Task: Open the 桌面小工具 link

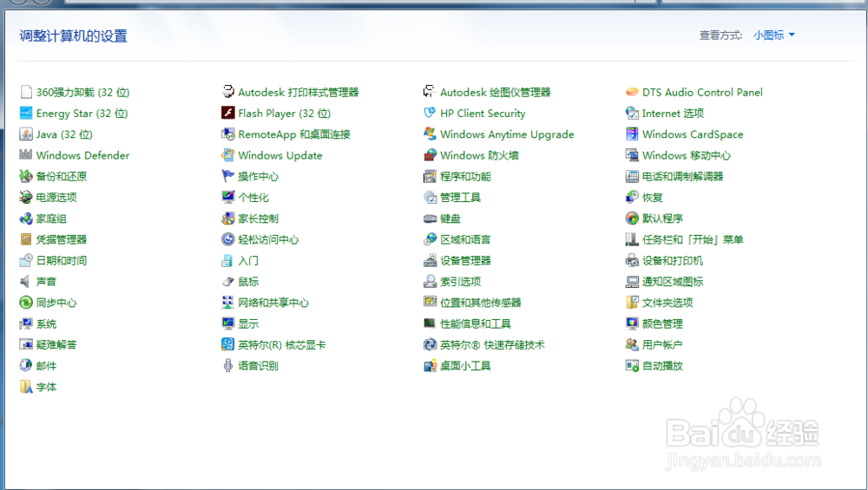Action: [x=465, y=366]
